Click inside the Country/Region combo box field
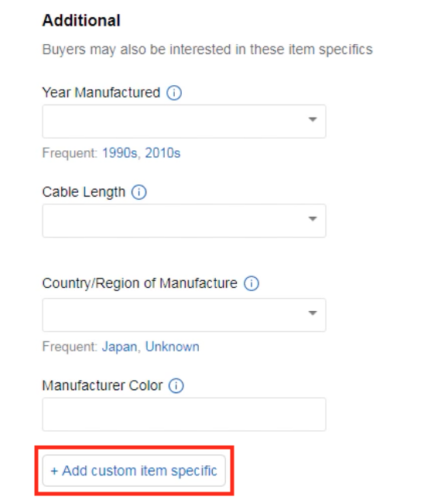The height and width of the screenshot is (500, 421). point(184,315)
